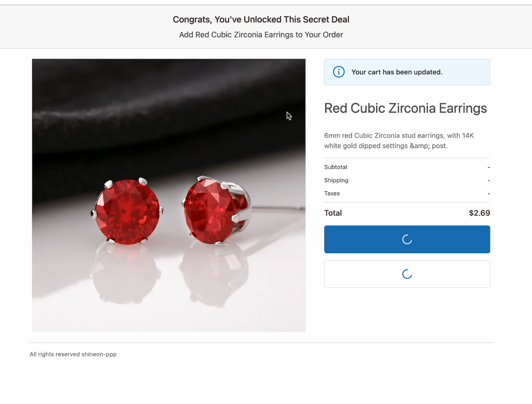Click the info icon in cart notification
532x404 pixels.
pos(339,72)
